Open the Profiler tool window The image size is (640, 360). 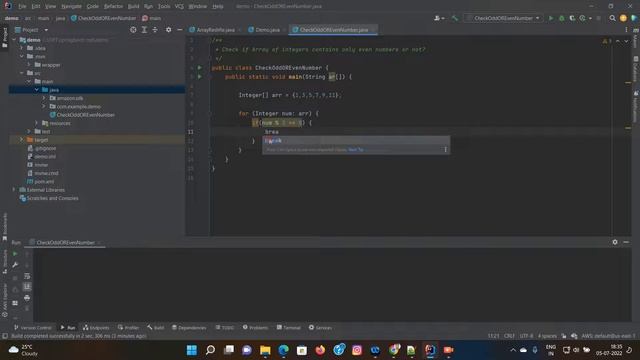[x=129, y=327]
